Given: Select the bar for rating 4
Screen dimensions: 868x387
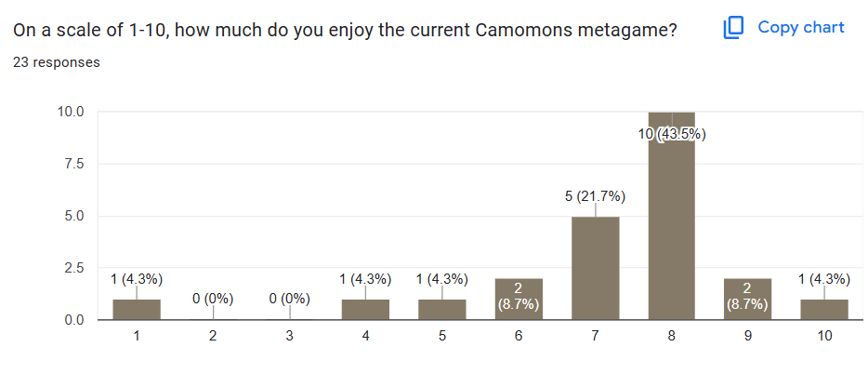Looking at the screenshot, I should click(365, 310).
